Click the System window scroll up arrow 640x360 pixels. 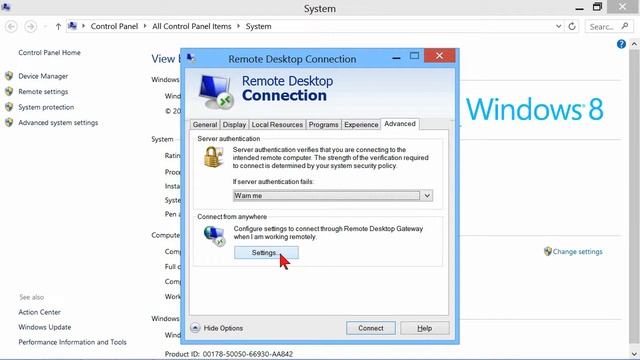pos(634,44)
